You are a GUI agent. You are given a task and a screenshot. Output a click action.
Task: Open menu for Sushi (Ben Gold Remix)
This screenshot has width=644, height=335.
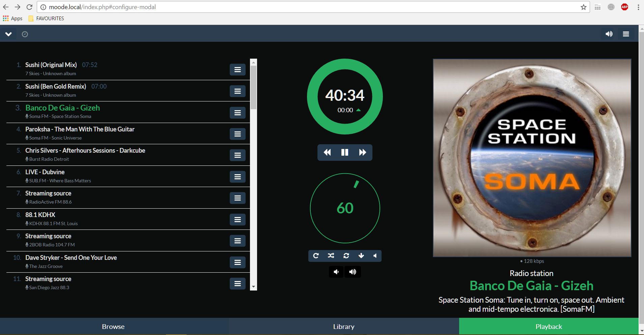[237, 91]
